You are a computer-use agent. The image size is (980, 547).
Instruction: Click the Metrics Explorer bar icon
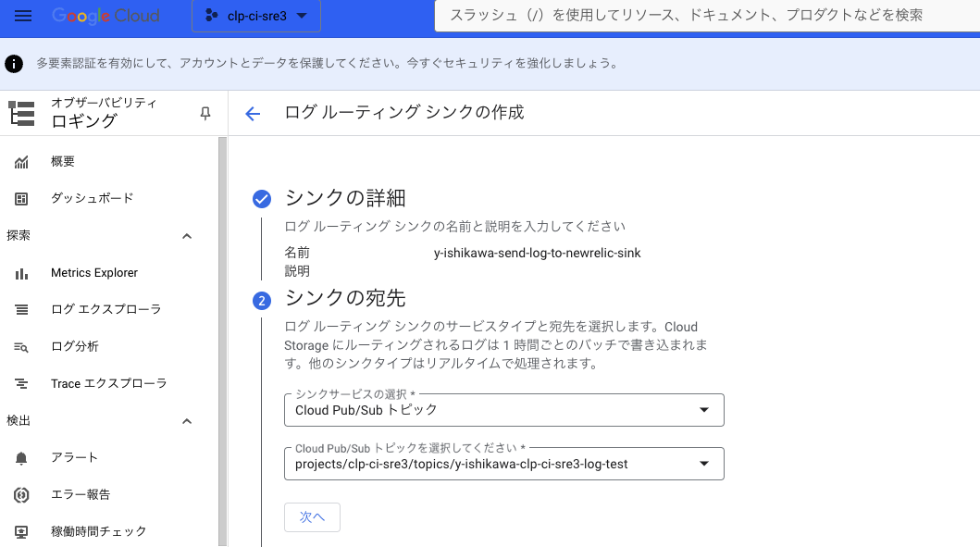click(21, 273)
